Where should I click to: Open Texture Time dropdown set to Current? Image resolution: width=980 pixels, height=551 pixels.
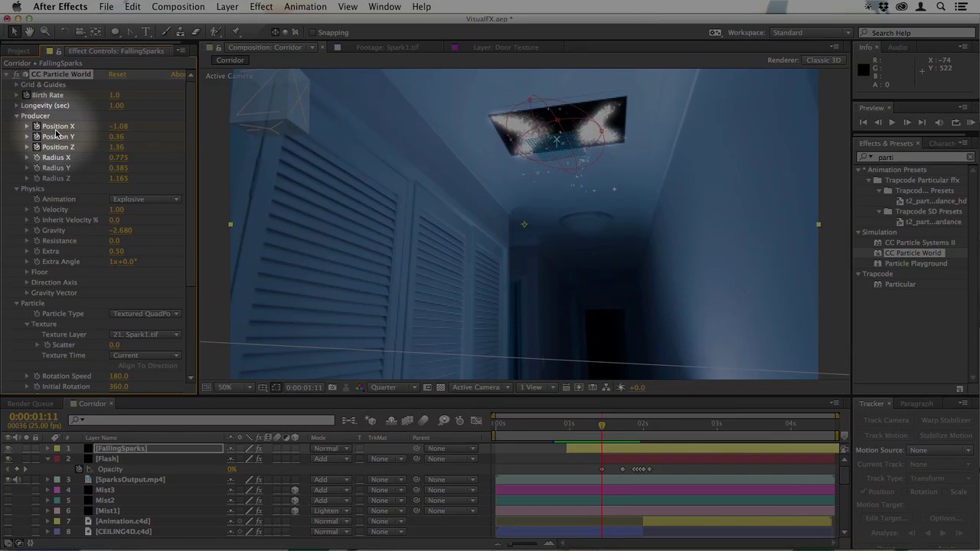point(145,355)
